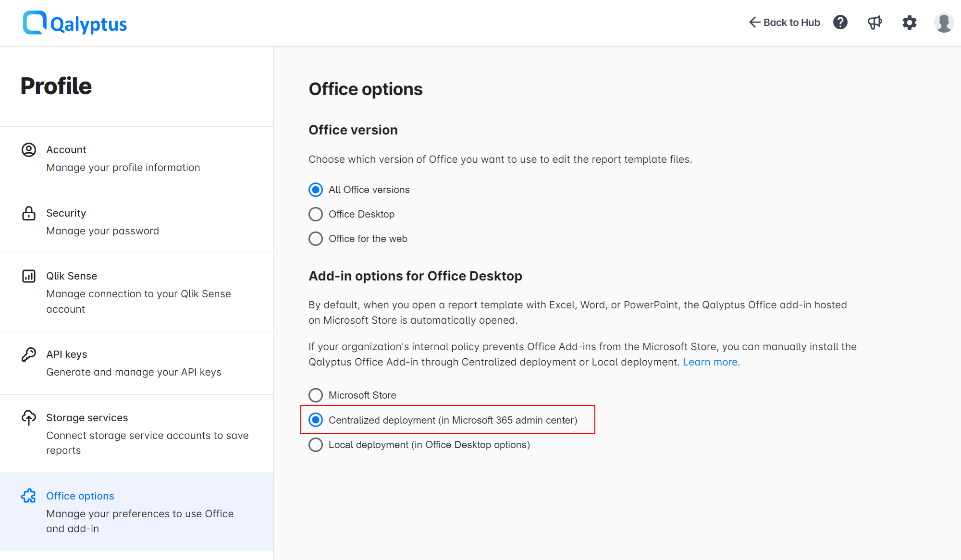Select All Office versions
This screenshot has height=560, width=961.
coord(315,190)
